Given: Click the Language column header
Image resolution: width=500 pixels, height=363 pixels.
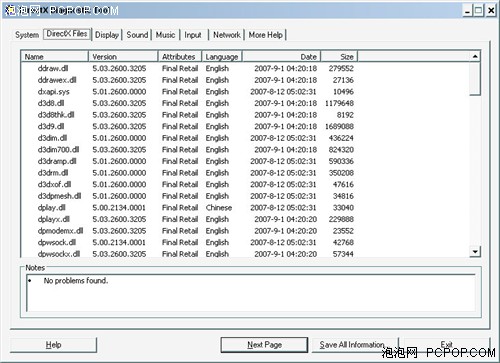Looking at the screenshot, I should 222,57.
